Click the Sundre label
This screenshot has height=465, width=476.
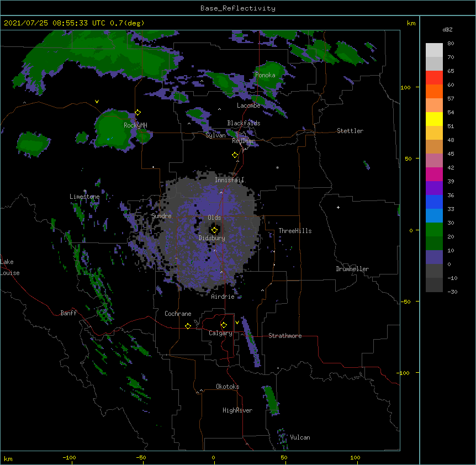tap(161, 216)
